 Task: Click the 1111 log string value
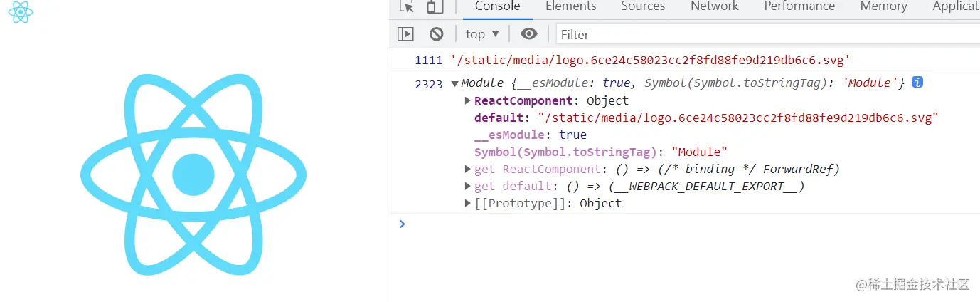[650, 61]
